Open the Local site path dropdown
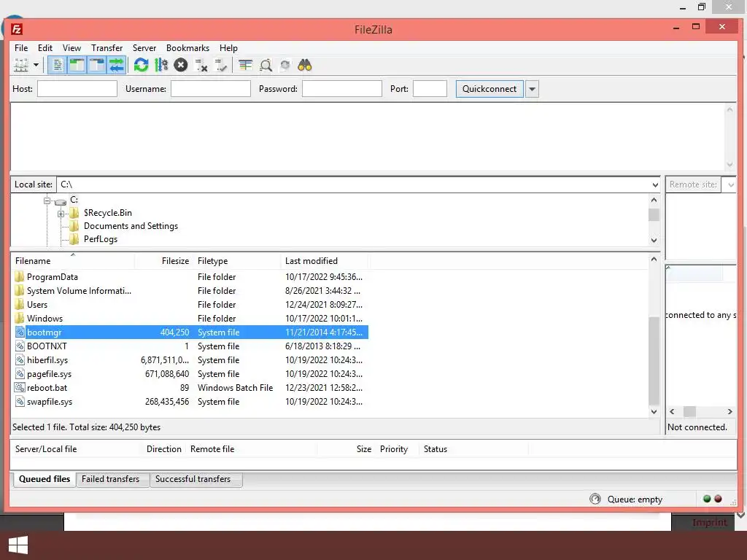Screen dimensions: 747x560 [655, 184]
